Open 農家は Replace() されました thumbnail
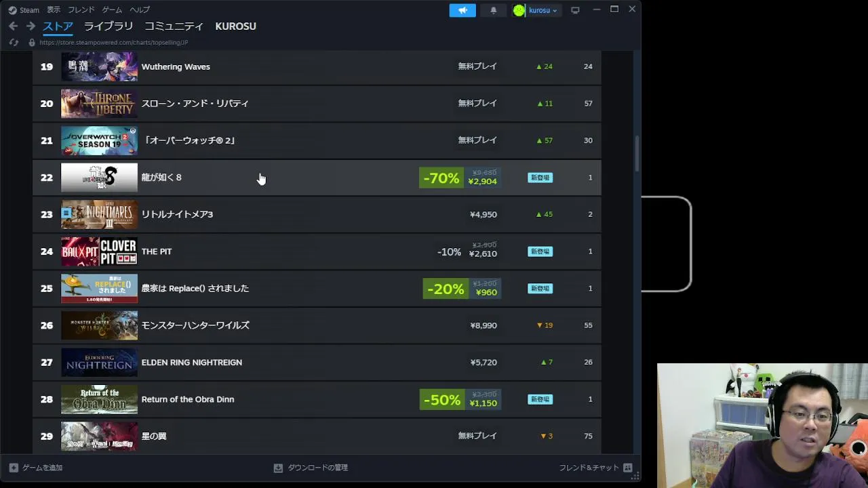This screenshot has width=868, height=488. [x=99, y=288]
